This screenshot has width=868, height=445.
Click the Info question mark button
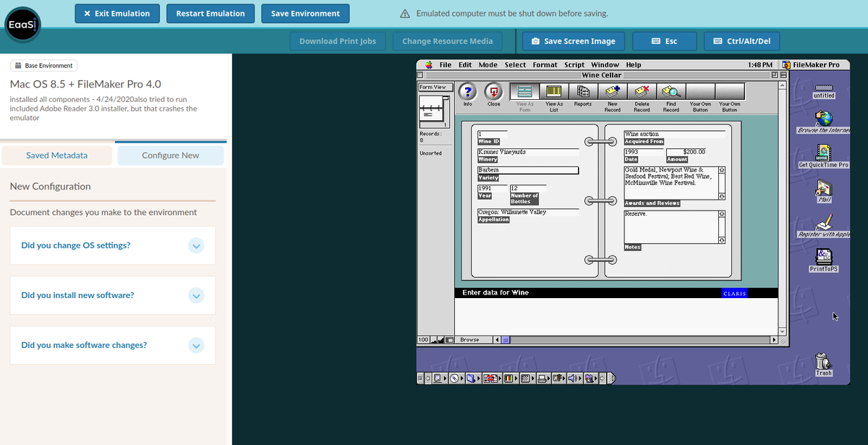coord(468,91)
